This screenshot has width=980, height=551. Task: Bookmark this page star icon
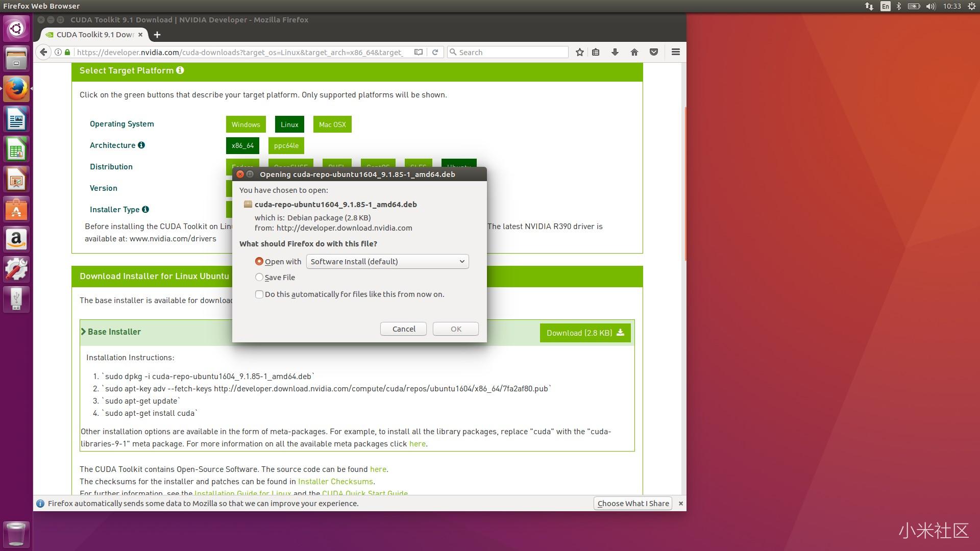580,52
